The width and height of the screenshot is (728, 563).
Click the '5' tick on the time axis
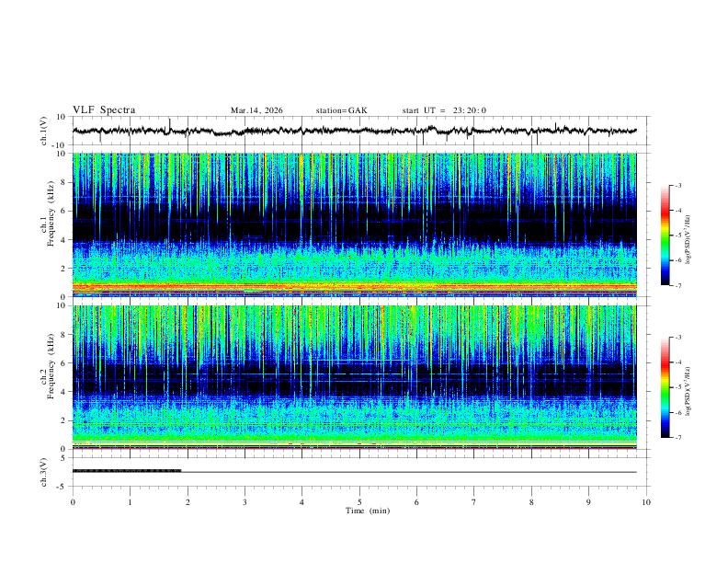(359, 502)
